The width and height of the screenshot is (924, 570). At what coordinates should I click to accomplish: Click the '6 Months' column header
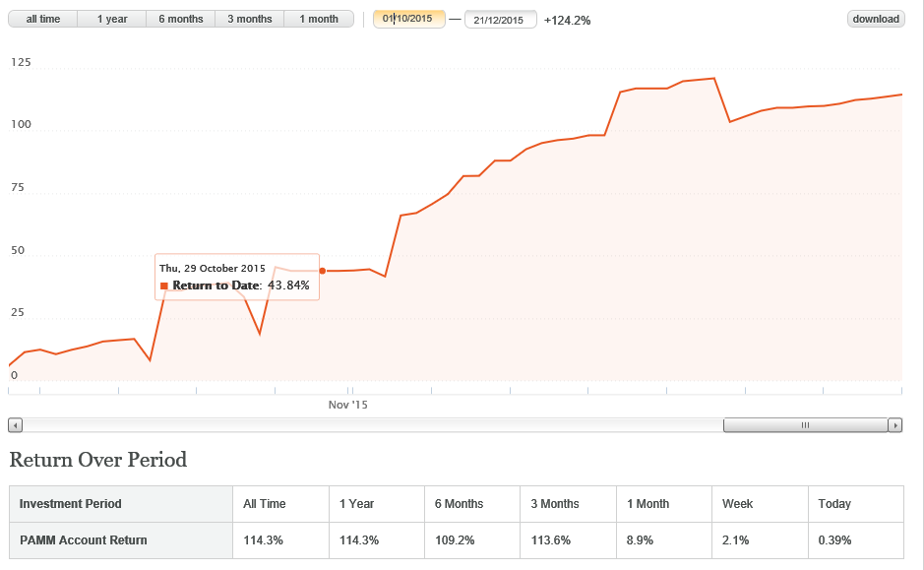[472, 504]
